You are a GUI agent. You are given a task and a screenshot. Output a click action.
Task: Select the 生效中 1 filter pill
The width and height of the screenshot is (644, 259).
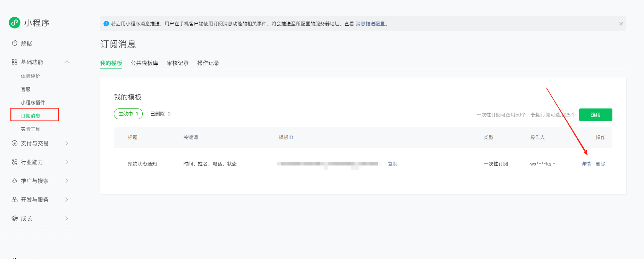(x=128, y=114)
